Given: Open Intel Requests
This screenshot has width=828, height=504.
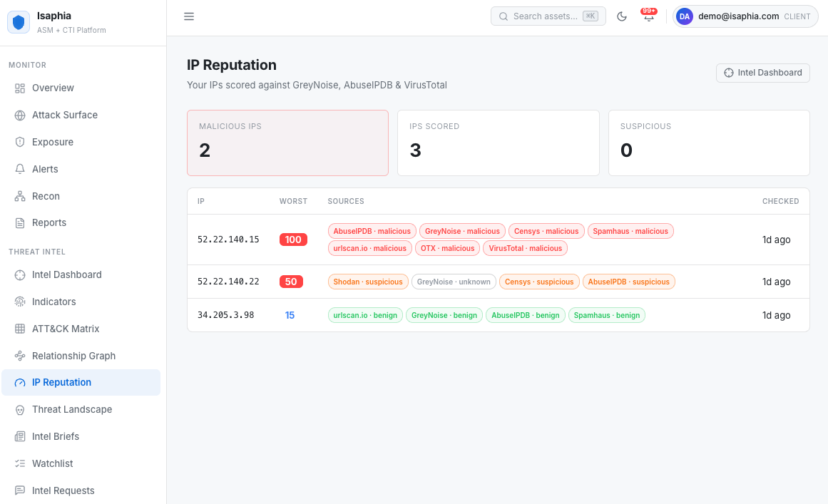Looking at the screenshot, I should coord(81,490).
